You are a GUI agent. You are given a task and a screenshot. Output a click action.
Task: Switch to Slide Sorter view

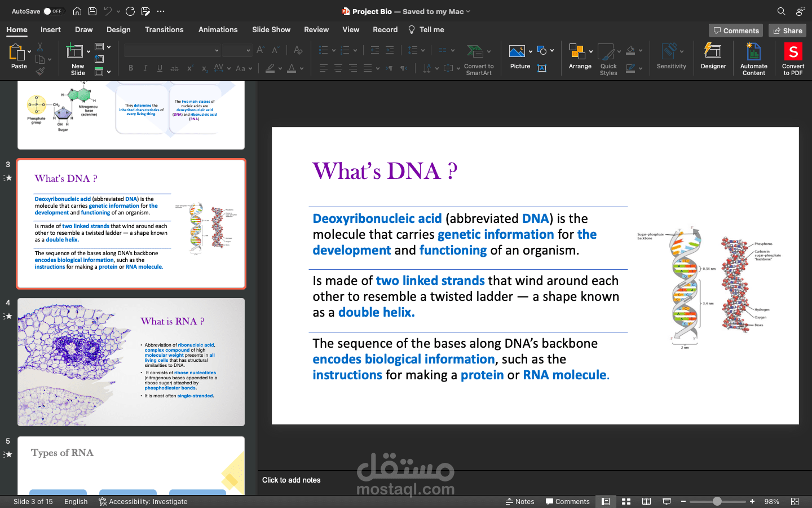pyautogui.click(x=626, y=501)
